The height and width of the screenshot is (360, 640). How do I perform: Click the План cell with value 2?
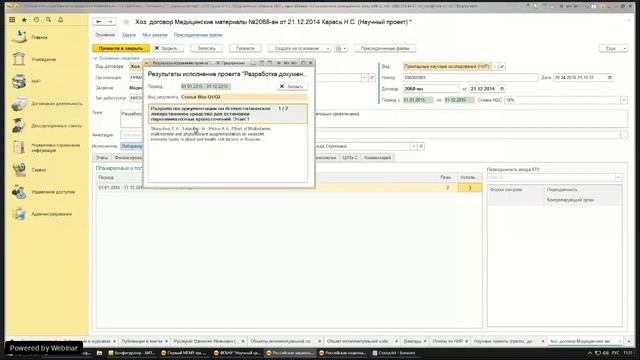[x=447, y=188]
